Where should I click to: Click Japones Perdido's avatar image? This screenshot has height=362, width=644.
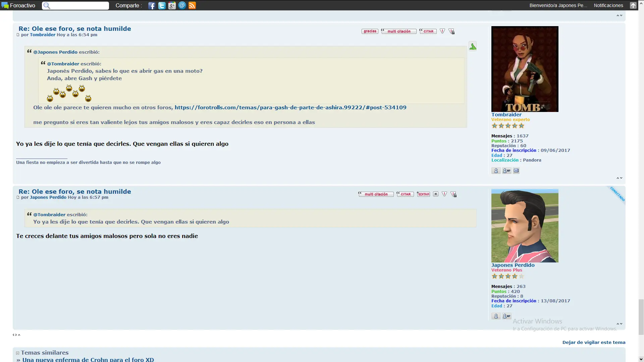[525, 226]
